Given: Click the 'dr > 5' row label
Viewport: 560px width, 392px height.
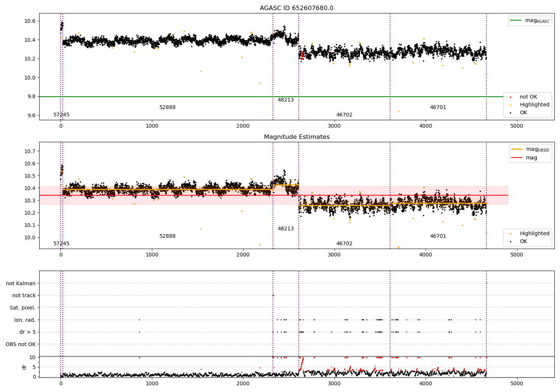Looking at the screenshot, I should 28,332.
